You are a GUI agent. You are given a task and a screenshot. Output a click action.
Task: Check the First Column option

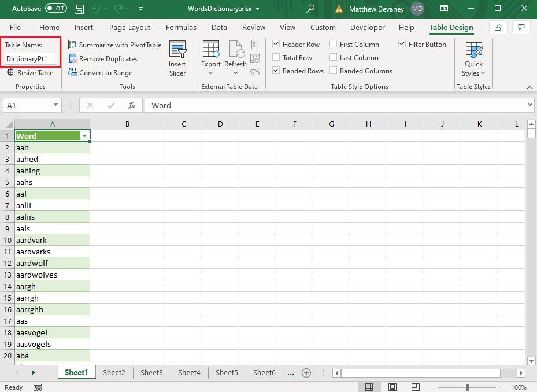(333, 44)
